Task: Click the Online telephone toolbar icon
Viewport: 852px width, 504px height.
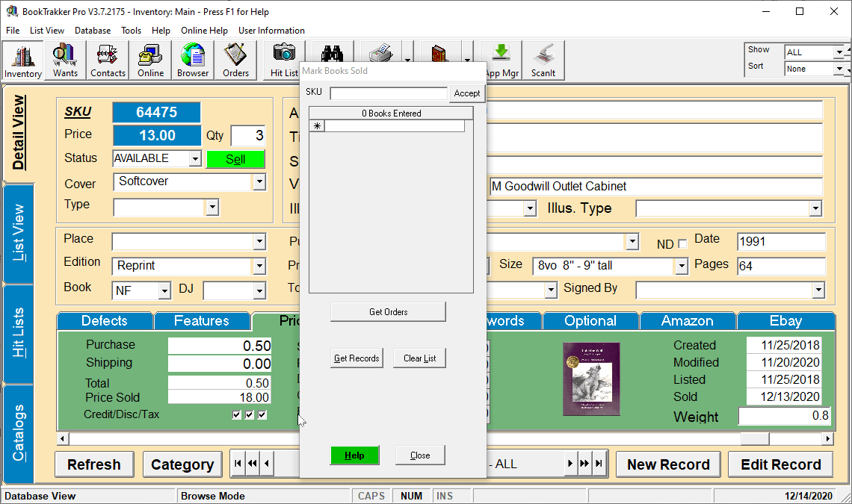Action: [150, 60]
